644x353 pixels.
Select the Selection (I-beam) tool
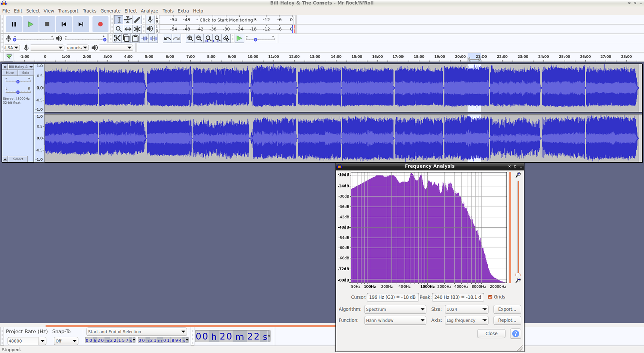(119, 20)
